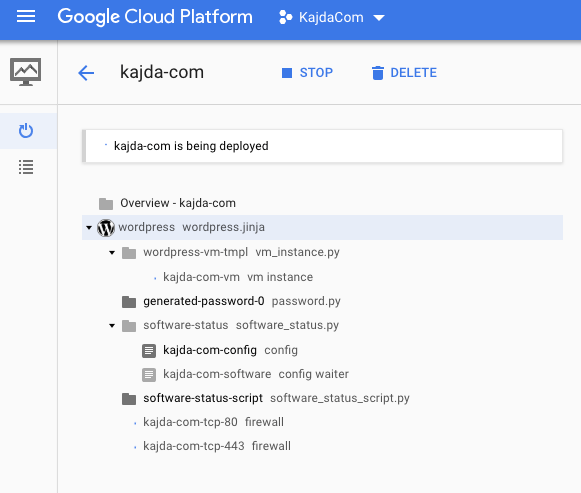The width and height of the screenshot is (581, 493).
Task: Open the list view sidebar icon
Action: [x=26, y=167]
